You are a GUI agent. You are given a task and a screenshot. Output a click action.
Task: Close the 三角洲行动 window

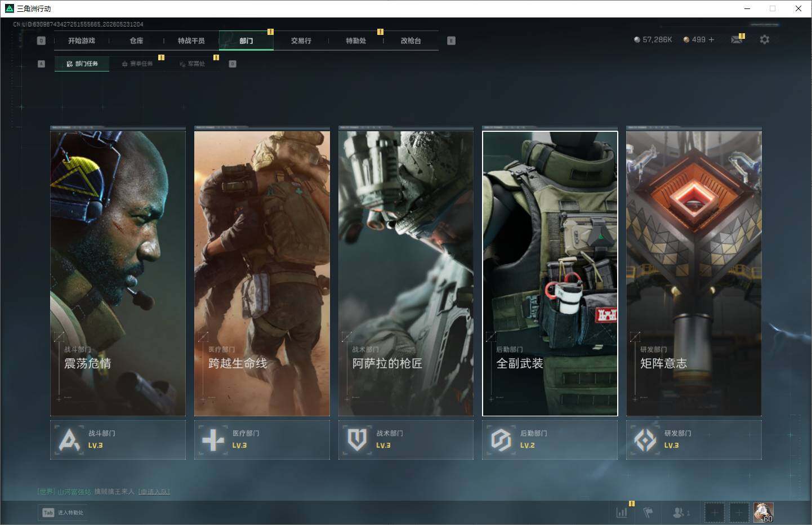click(x=798, y=8)
